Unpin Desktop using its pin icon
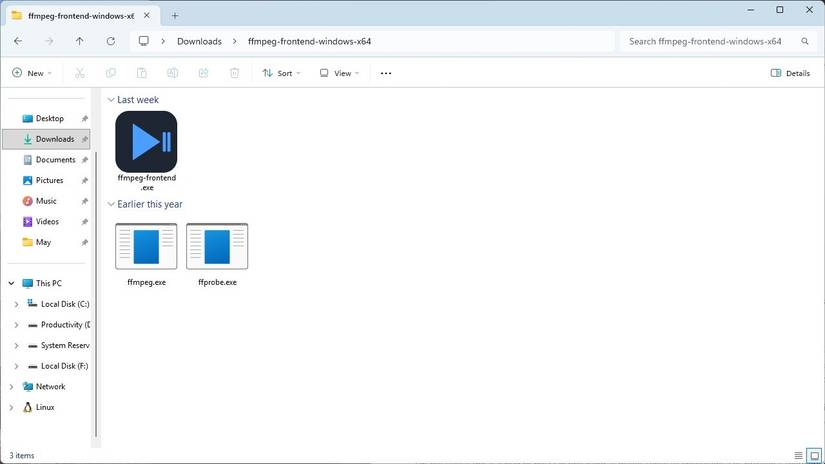 tap(85, 119)
